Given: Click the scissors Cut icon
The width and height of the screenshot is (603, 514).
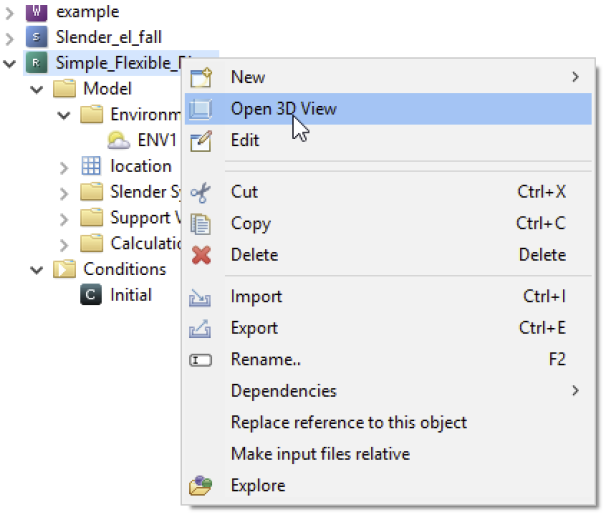Looking at the screenshot, I should click(201, 192).
